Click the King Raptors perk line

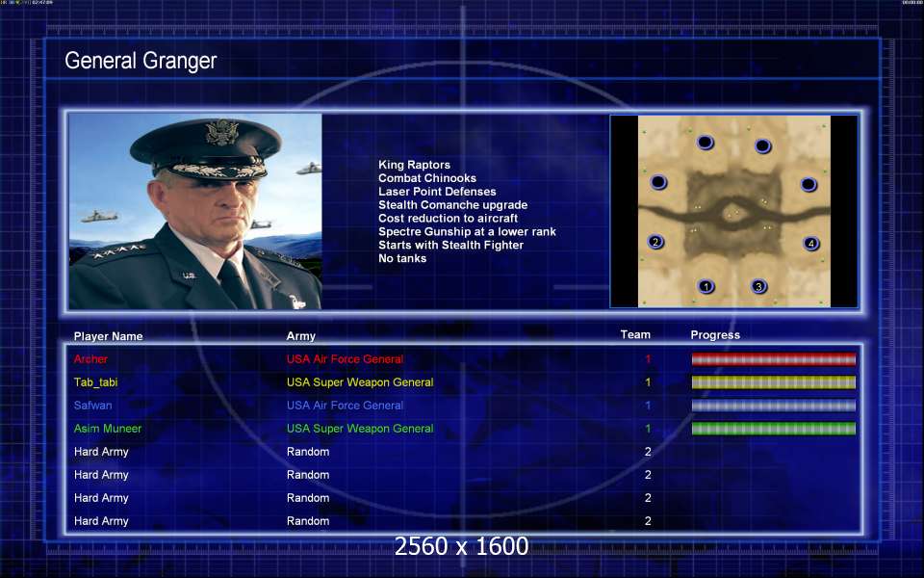click(414, 165)
